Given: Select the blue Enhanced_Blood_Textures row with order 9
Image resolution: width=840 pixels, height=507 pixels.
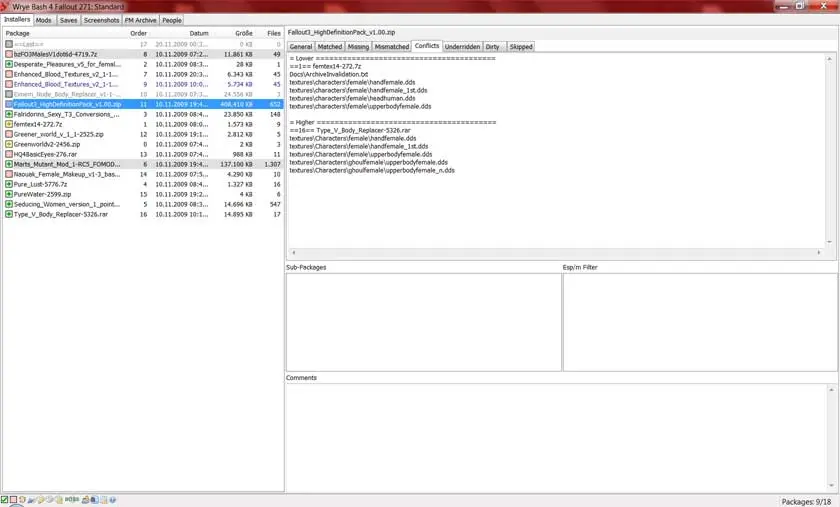Looking at the screenshot, I should [x=143, y=84].
